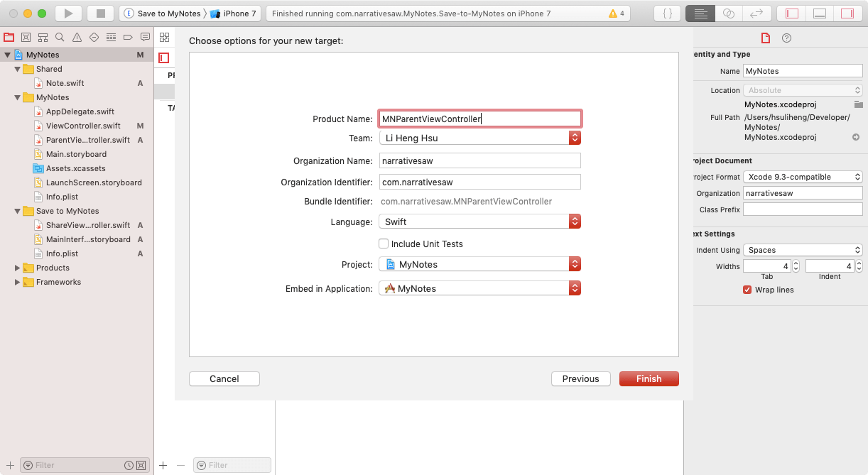Viewport: 868px width, 475px height.
Task: Show the quick help inspector
Action: pyautogui.click(x=786, y=38)
